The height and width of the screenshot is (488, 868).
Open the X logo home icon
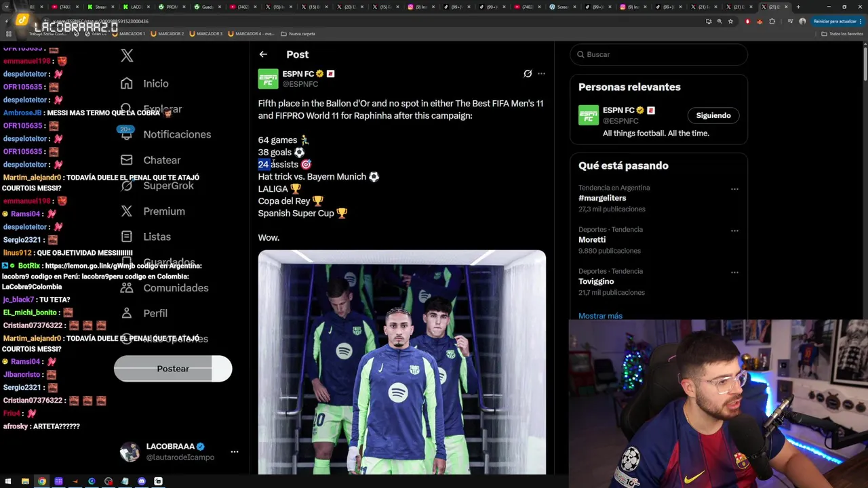(127, 56)
